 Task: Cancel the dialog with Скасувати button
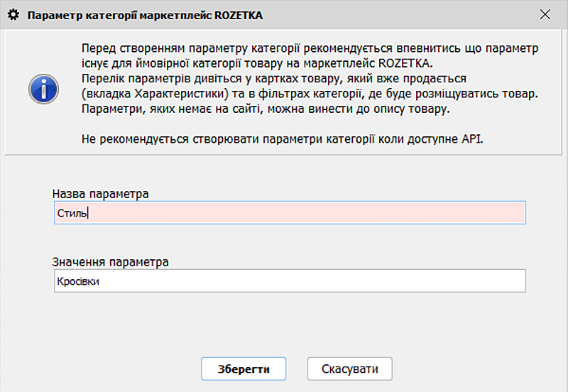tap(349, 369)
